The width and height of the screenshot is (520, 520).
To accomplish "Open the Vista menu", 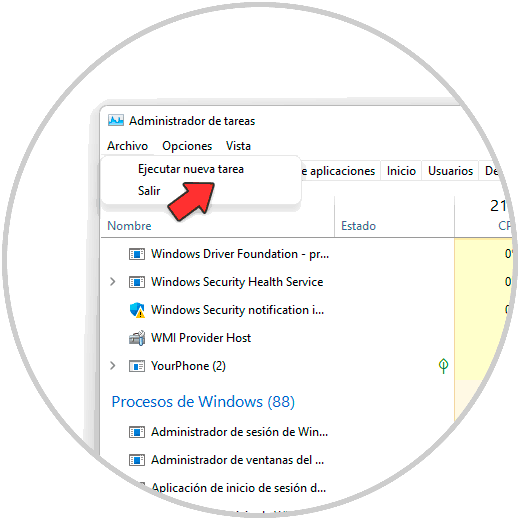I will click(238, 146).
